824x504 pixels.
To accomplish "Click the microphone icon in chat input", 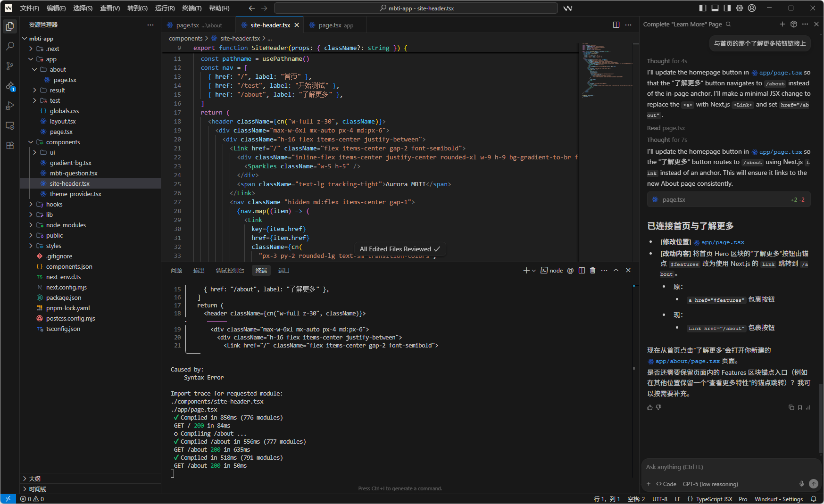I will (x=801, y=484).
